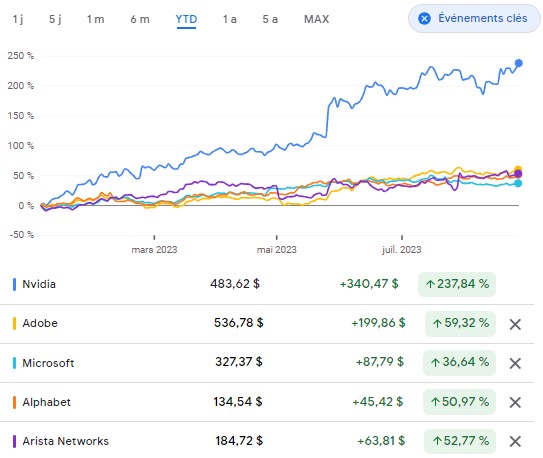Switch to the 1 m time range

96,19
